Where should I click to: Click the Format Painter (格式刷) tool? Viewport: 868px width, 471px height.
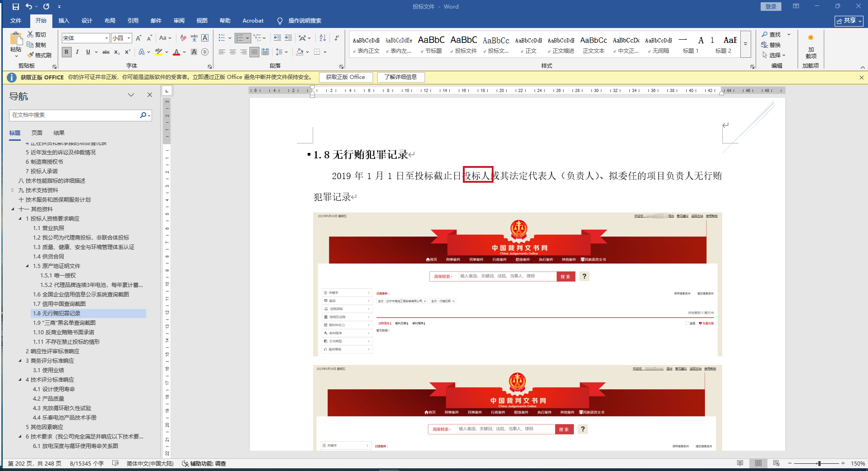click(39, 55)
